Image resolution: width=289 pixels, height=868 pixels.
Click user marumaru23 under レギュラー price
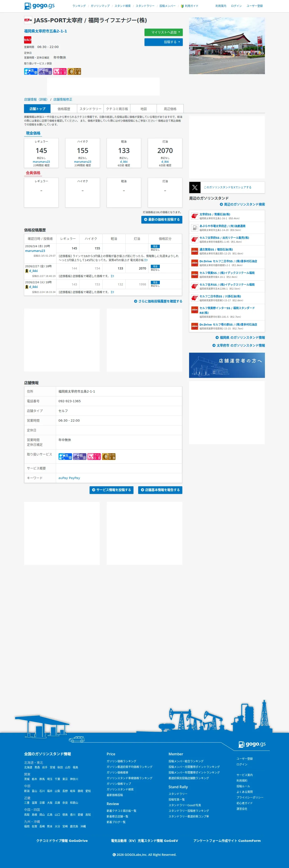tap(41, 162)
